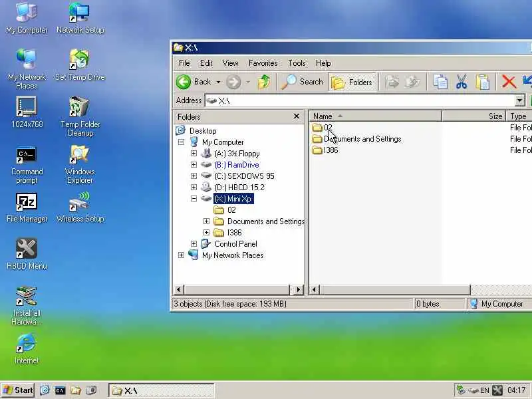
Task: Launch Network Setup shortcut
Action: tap(80, 18)
